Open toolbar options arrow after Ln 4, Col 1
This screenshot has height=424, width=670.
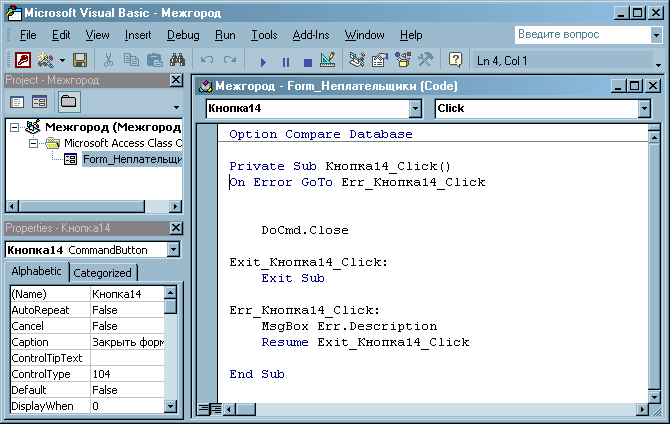pos(658,65)
